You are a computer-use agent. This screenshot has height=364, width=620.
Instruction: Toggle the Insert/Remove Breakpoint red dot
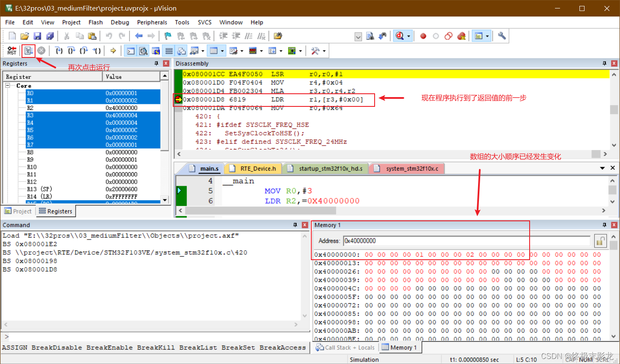tap(423, 36)
